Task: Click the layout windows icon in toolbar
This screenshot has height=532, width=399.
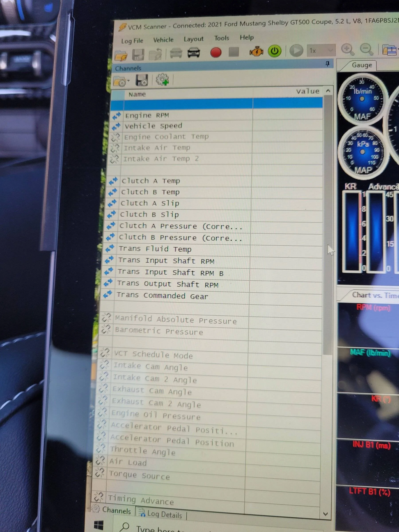Action: tap(389, 50)
